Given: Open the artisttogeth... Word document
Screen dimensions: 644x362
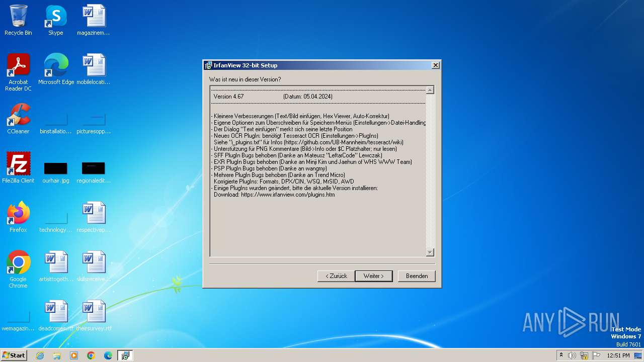Looking at the screenshot, I should (x=56, y=266).
